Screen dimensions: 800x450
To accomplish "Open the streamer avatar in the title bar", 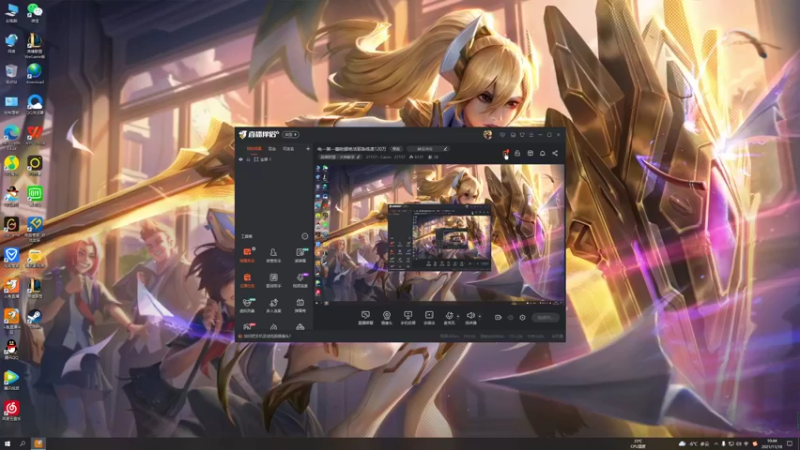I will pos(487,134).
